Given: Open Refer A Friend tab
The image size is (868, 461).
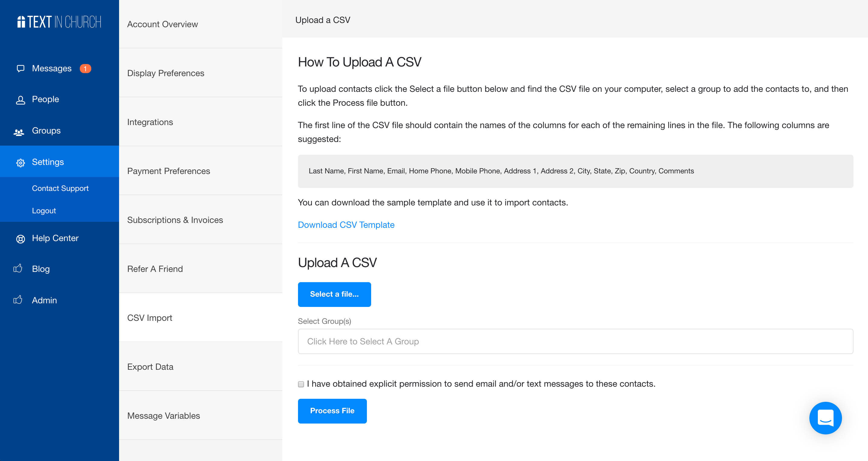Looking at the screenshot, I should point(200,269).
